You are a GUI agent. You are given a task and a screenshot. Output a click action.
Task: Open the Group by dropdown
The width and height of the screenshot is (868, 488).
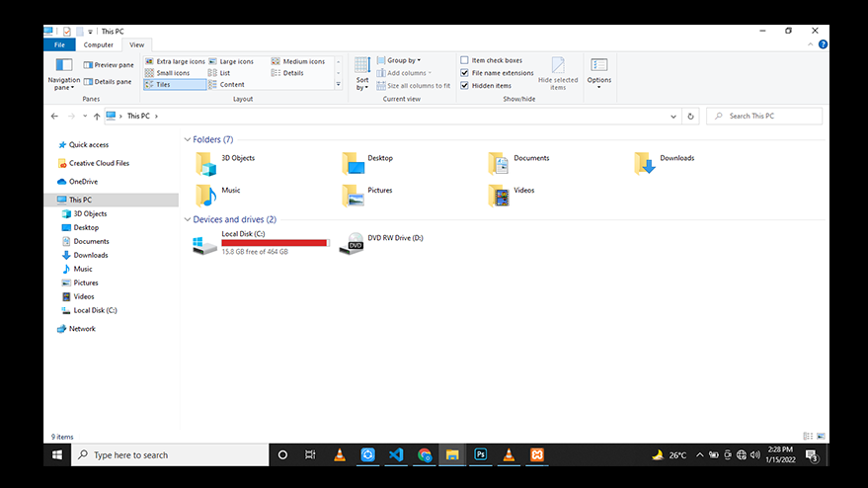pos(399,60)
